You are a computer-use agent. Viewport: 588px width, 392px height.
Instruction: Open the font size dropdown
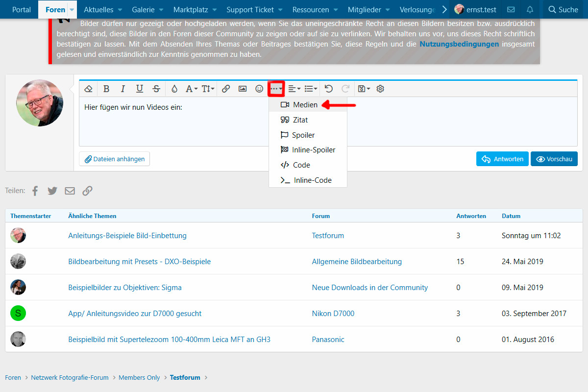tap(208, 89)
